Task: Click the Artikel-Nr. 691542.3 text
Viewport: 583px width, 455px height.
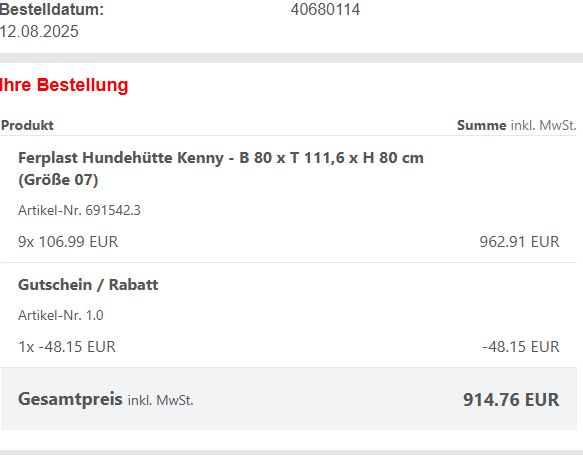Action: (x=79, y=210)
